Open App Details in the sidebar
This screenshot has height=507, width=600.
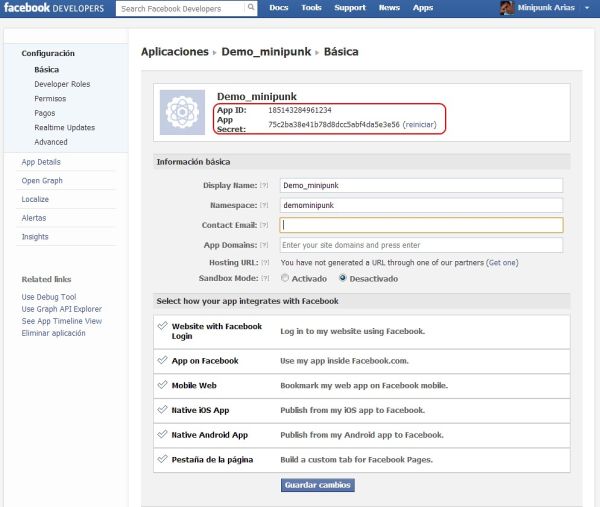(41, 162)
